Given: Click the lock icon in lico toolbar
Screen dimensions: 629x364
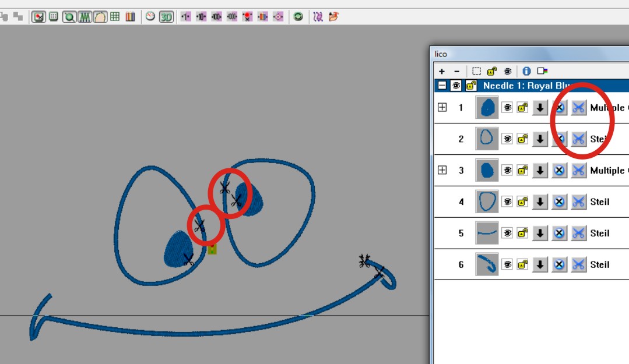Looking at the screenshot, I should [x=492, y=72].
